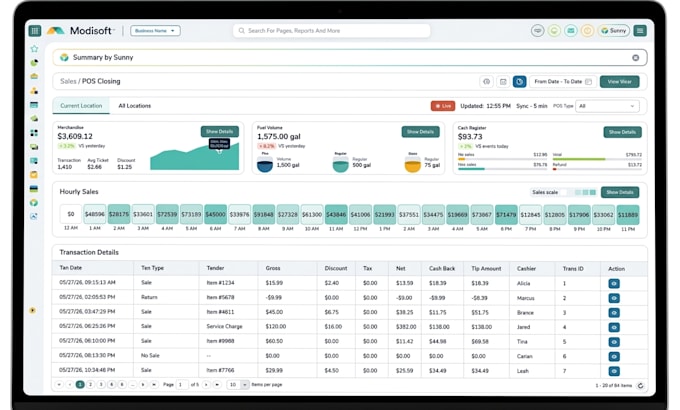This screenshot has height=410, width=680.
Task: Click the Sales breadcrumb link
Action: [x=68, y=82]
